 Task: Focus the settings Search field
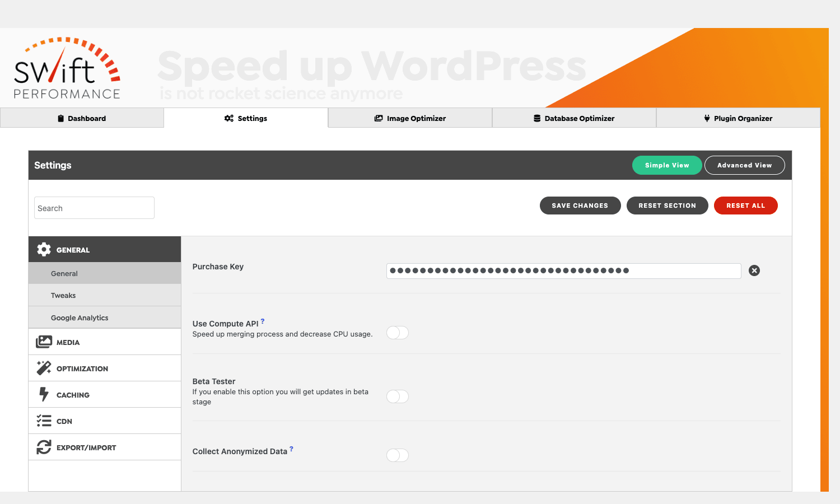point(94,208)
